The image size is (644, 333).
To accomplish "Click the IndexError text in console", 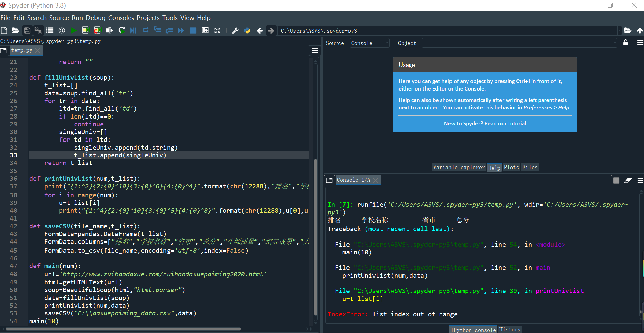I will (348, 314).
